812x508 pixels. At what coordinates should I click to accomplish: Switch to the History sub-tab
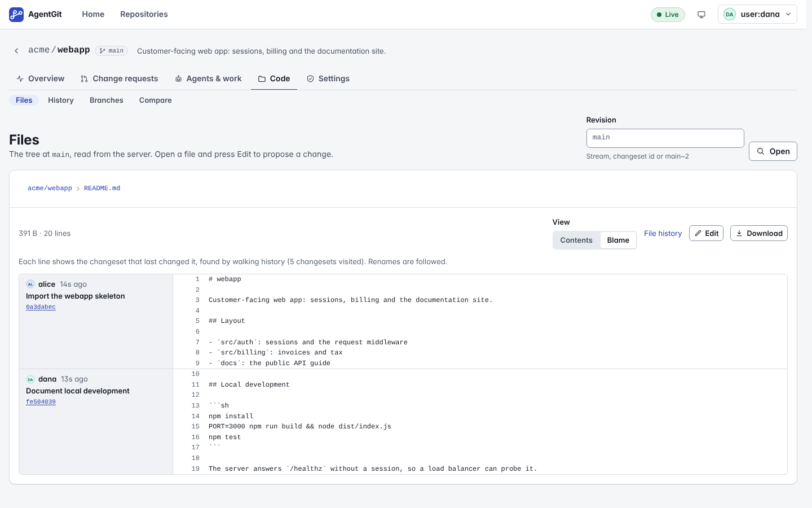pos(61,100)
